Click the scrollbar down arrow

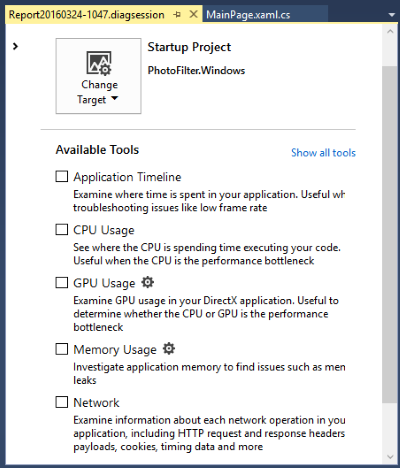(390, 457)
